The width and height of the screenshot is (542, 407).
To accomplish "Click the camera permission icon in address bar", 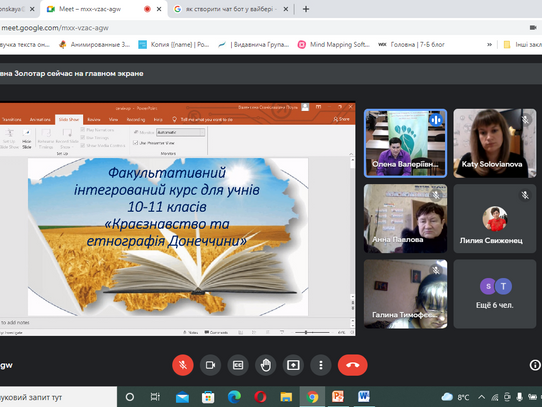I will [533, 28].
